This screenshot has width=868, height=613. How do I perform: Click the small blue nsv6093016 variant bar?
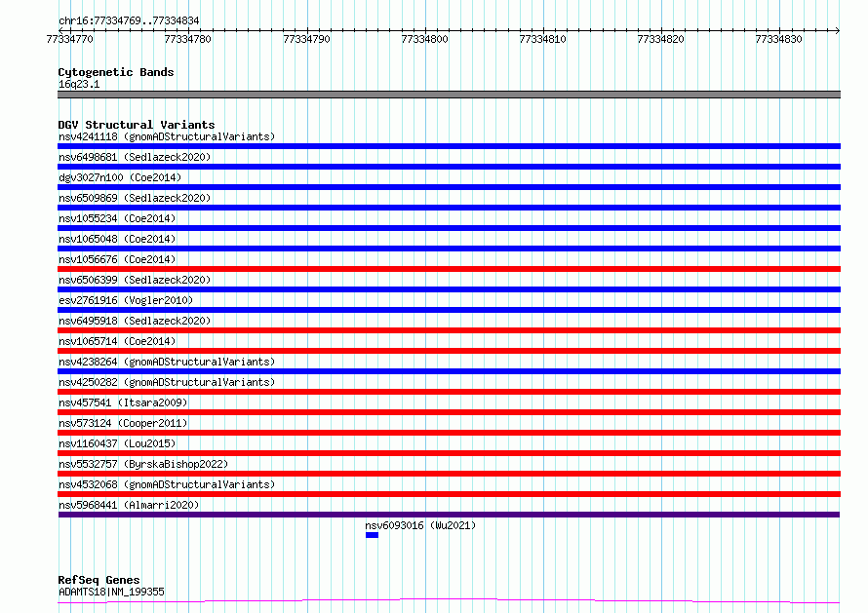point(372,535)
